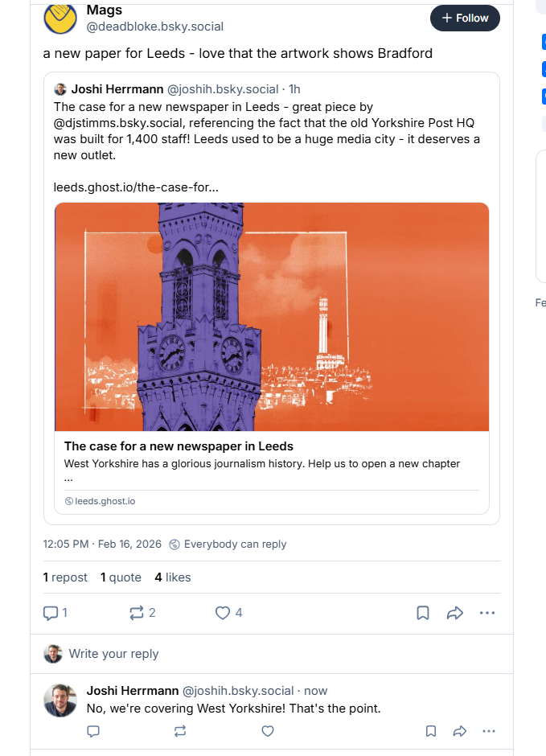
Task: Repost Joshi Herrmann's reply
Action: point(180,731)
